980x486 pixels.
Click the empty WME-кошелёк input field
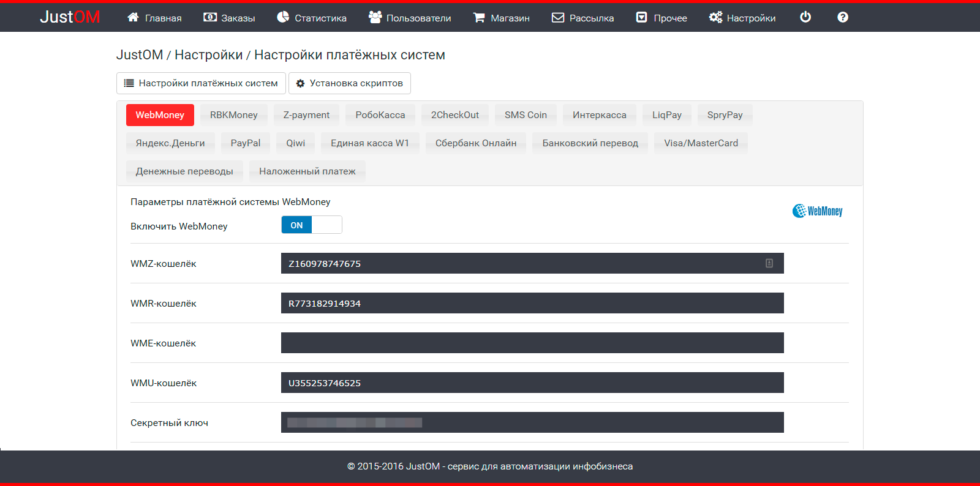tap(532, 343)
